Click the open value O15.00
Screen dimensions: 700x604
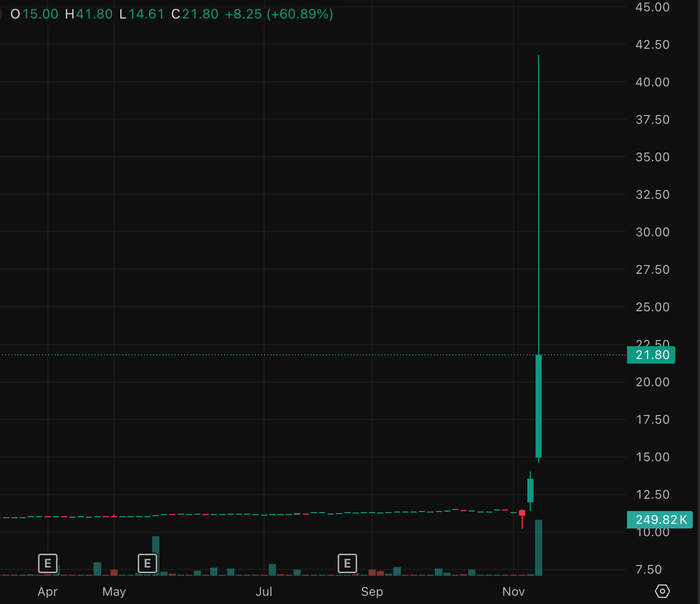pos(35,14)
